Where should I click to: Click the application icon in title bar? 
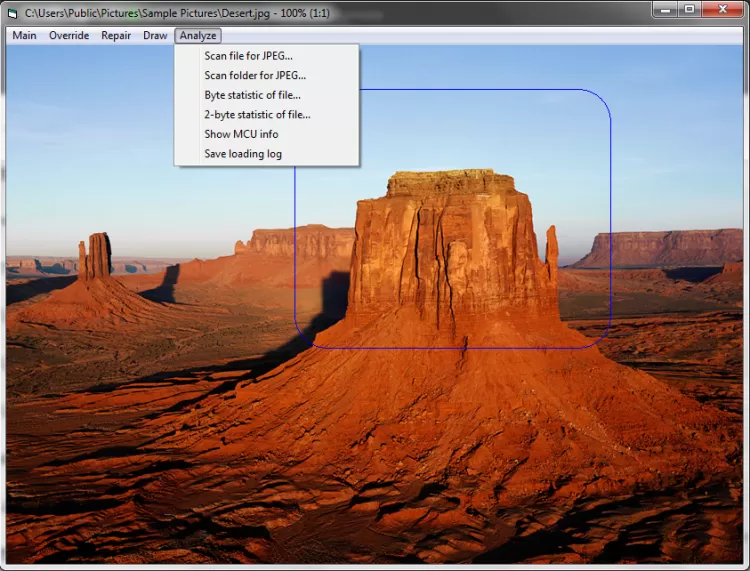13,11
